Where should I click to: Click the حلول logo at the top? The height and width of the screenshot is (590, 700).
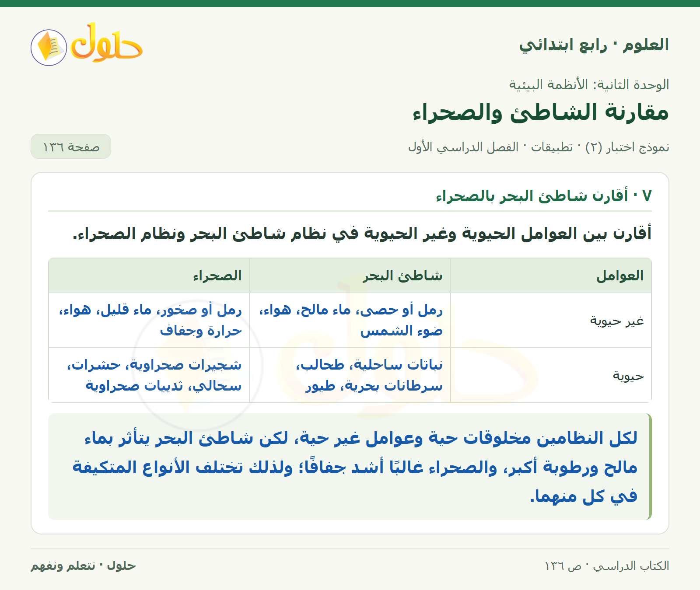[x=87, y=45]
